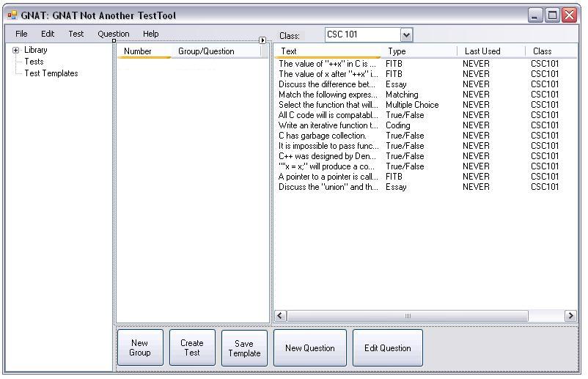
Task: Click the New Question button
Action: (309, 347)
